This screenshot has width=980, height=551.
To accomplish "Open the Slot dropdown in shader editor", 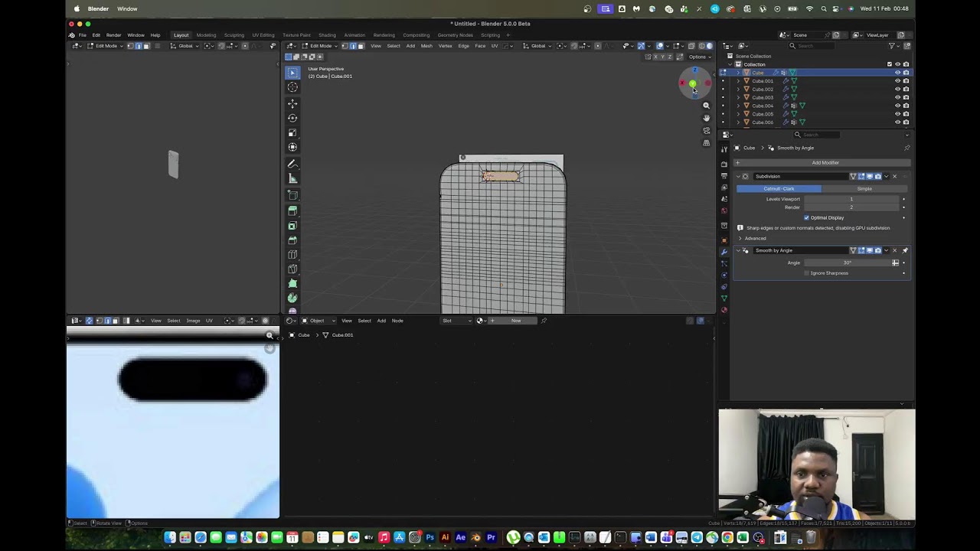I will [456, 321].
